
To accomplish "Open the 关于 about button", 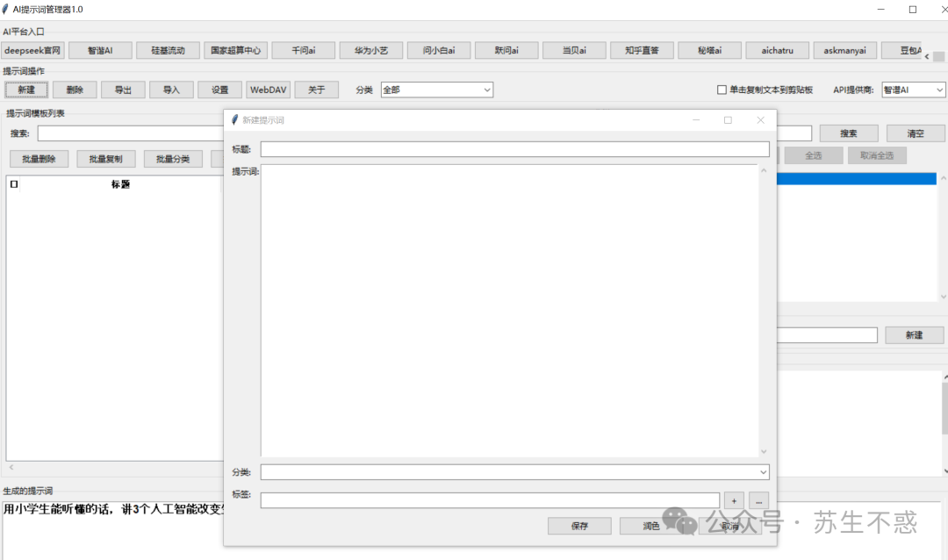I will [317, 90].
